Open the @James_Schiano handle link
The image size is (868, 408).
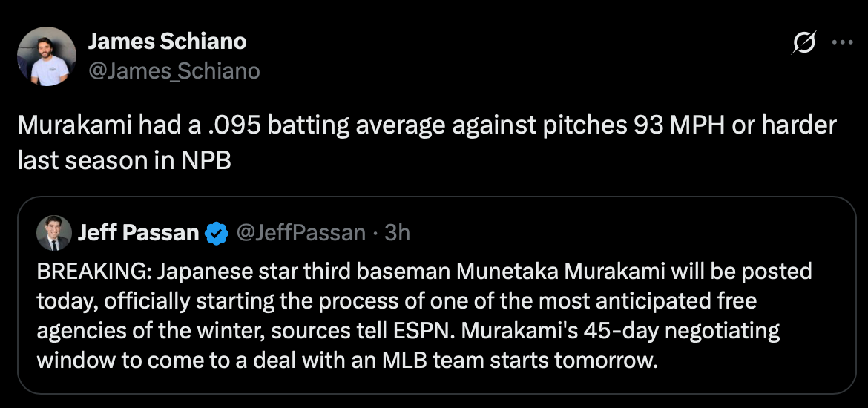click(x=174, y=70)
